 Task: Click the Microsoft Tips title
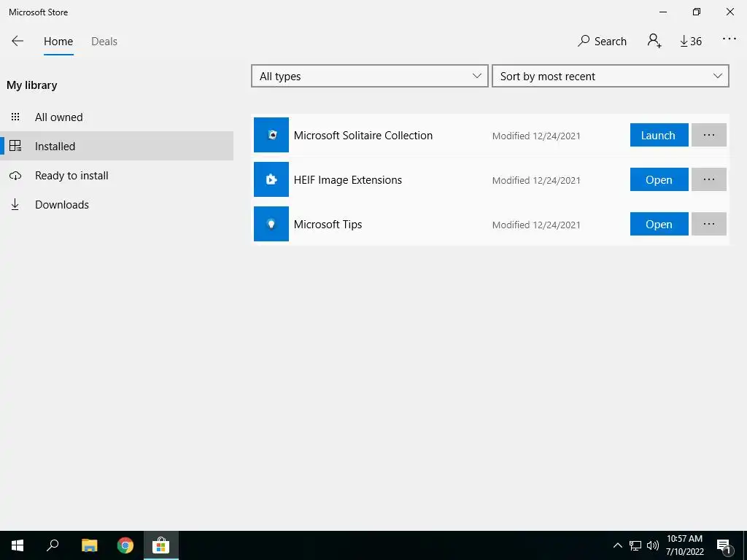pos(328,225)
